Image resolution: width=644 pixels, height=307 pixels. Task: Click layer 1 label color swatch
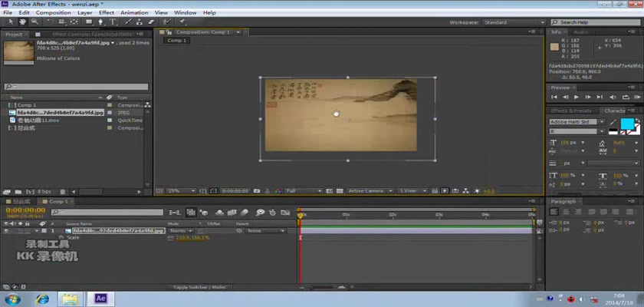[x=44, y=231]
